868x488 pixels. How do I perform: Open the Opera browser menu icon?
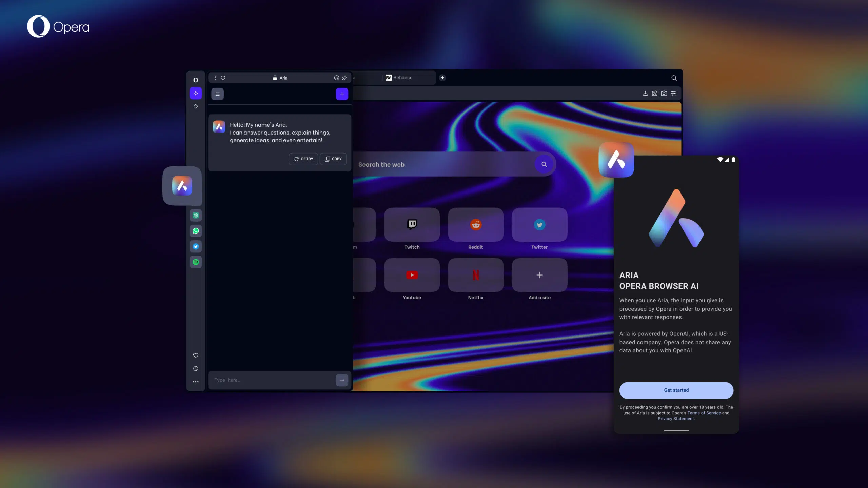pos(196,80)
